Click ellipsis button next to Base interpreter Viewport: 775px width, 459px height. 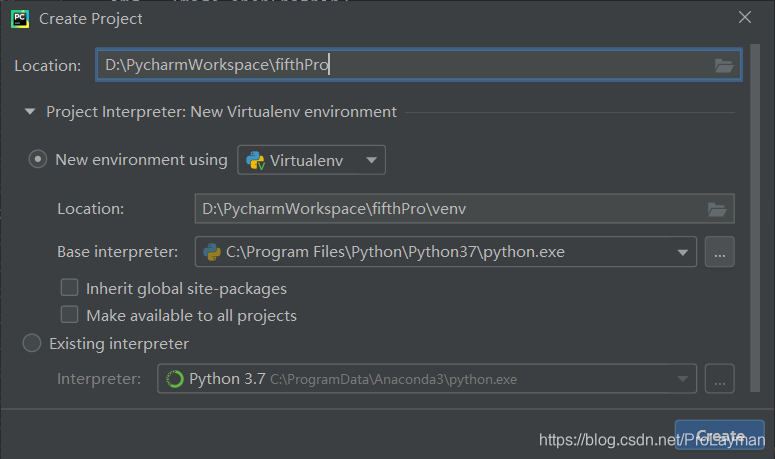click(720, 252)
